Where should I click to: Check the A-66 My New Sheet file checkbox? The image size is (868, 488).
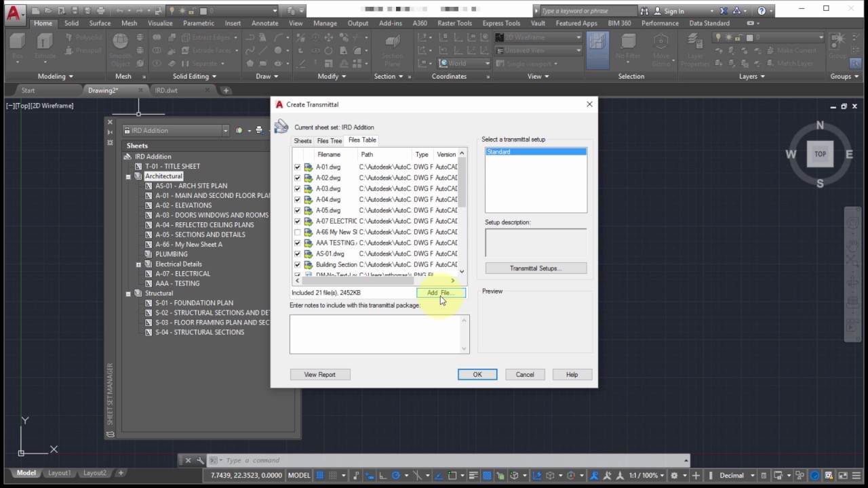(x=297, y=232)
